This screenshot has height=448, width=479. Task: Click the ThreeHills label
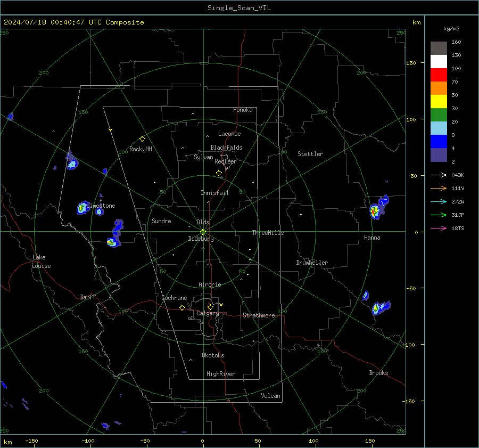[268, 233]
